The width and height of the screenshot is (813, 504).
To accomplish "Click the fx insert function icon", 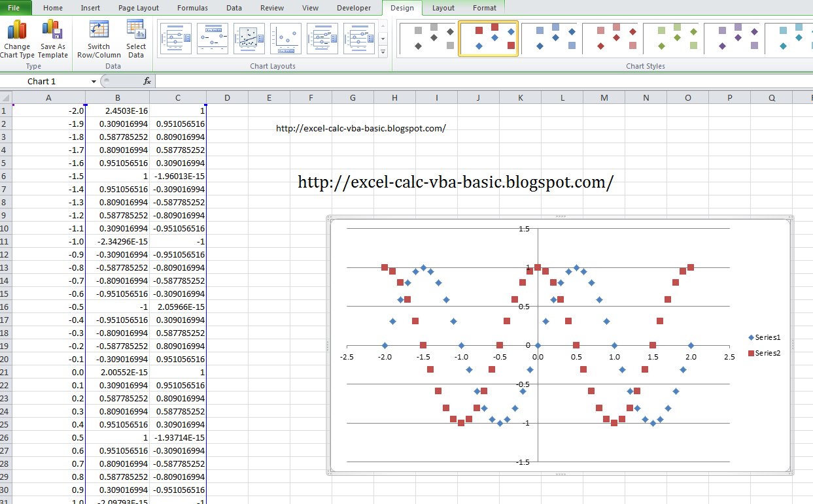I will point(147,81).
